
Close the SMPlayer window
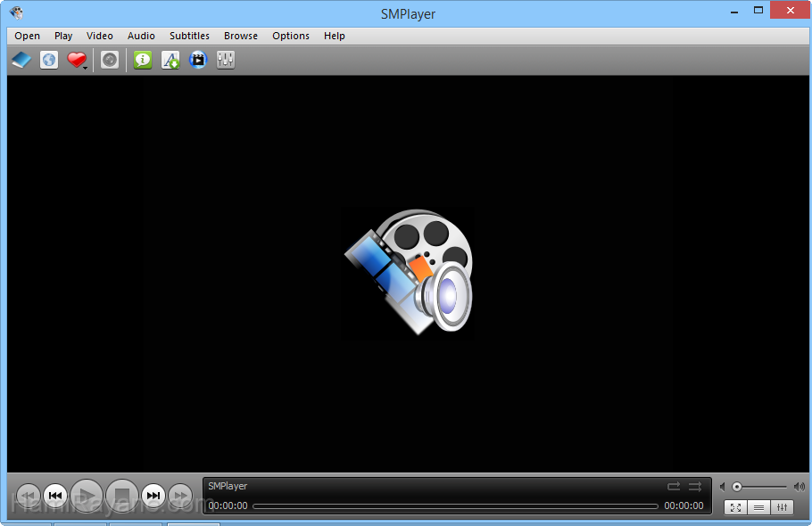[790, 11]
